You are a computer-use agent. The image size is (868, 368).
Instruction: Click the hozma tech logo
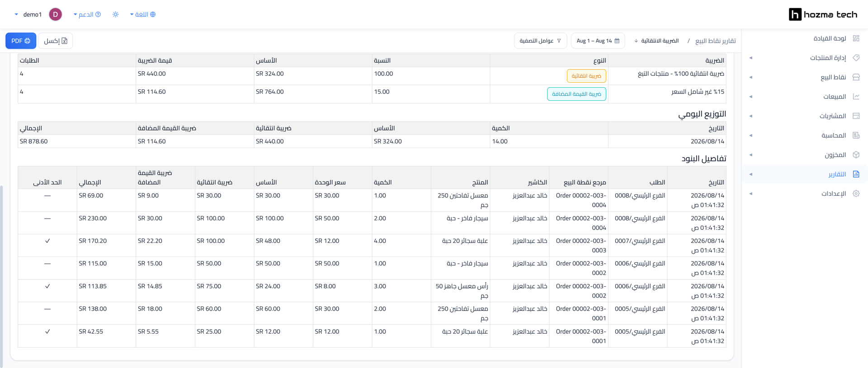(823, 14)
